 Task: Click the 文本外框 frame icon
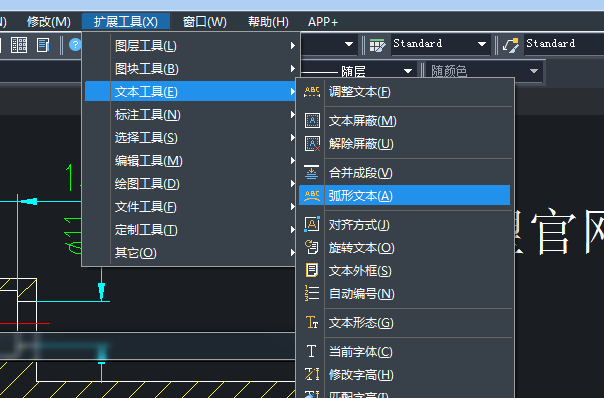tap(312, 270)
